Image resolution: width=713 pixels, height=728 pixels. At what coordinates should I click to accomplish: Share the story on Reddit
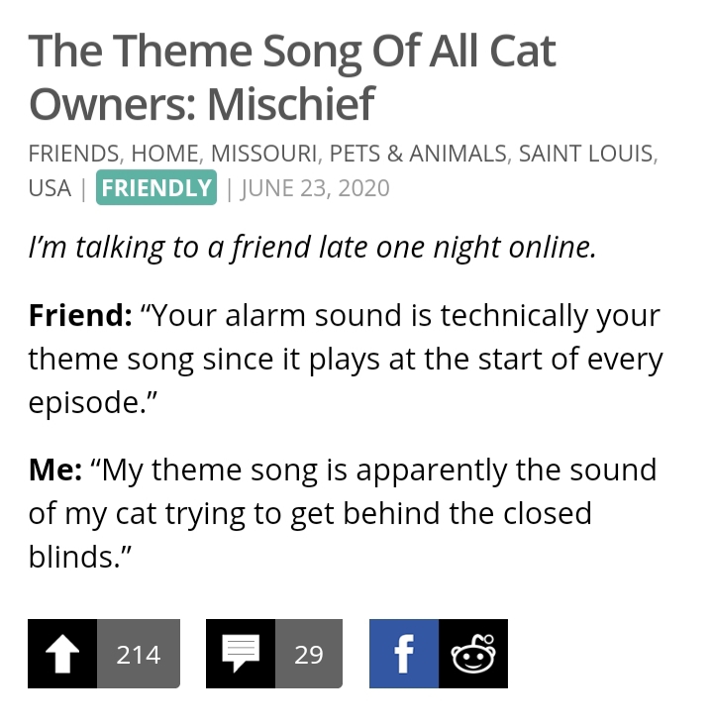pyautogui.click(x=473, y=654)
